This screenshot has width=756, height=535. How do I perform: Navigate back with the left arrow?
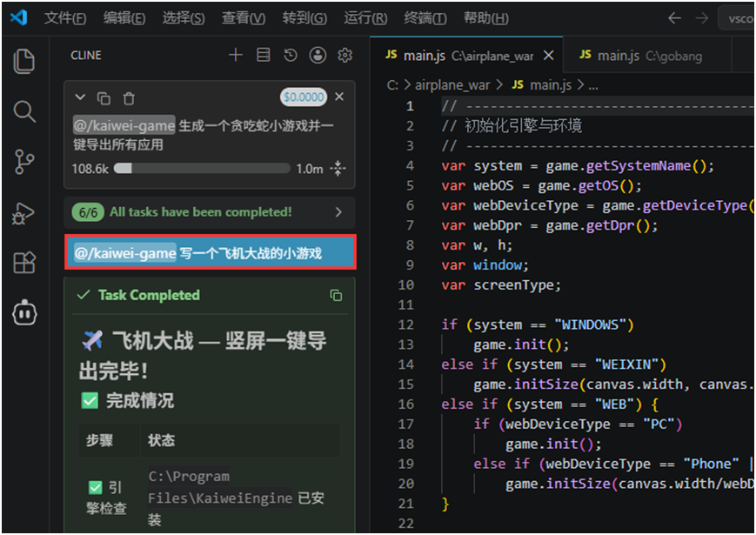674,18
